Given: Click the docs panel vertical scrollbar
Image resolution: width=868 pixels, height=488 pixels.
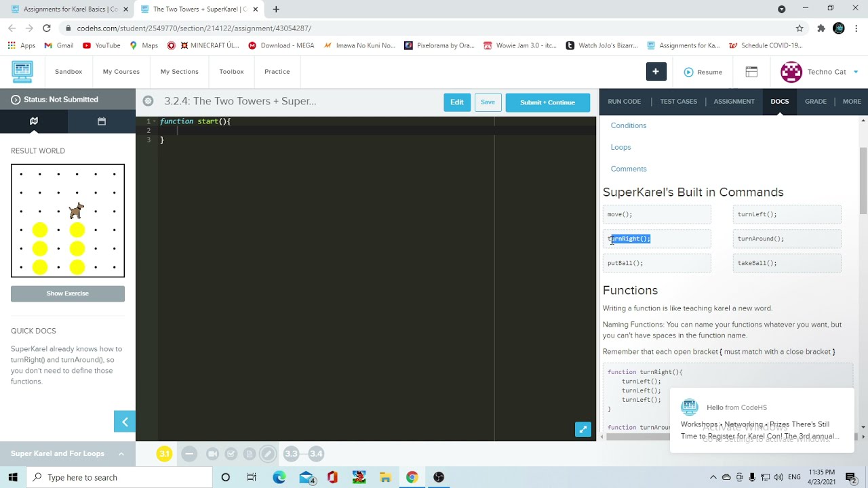Looking at the screenshot, I should click(863, 181).
